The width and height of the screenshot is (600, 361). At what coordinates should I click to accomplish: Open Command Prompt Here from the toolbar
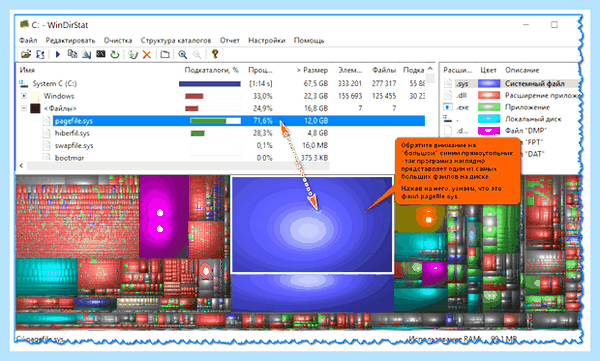[x=101, y=54]
